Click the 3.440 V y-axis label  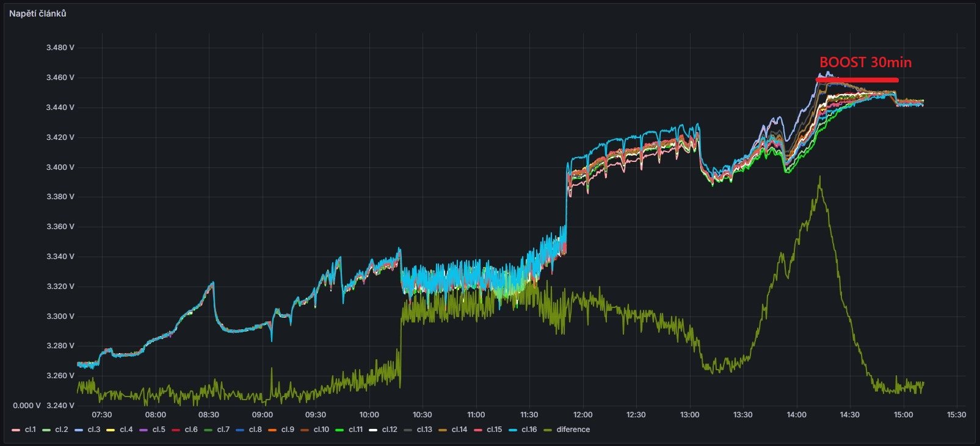click(60, 108)
